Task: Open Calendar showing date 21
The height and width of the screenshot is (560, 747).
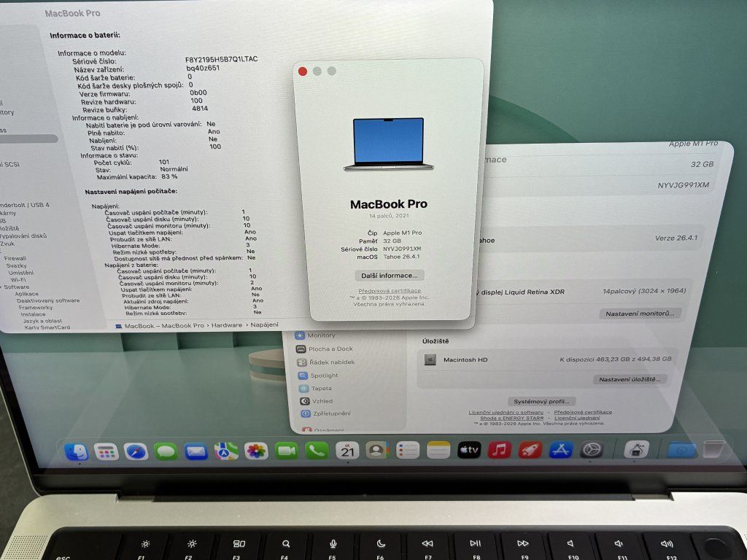Action: 347,450
